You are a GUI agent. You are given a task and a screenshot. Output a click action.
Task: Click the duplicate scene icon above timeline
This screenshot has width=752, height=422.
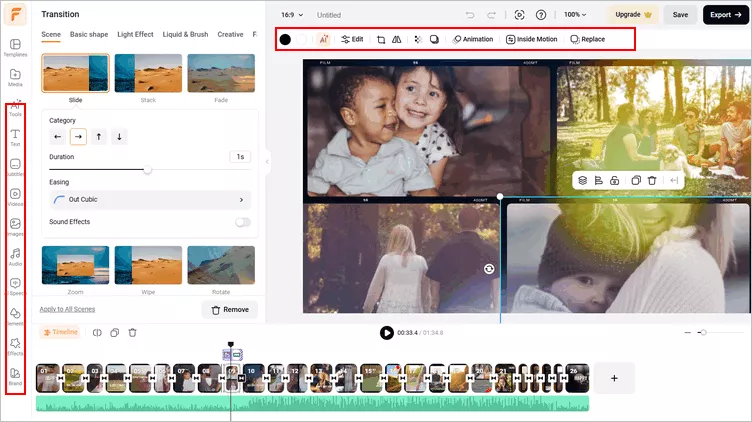(115, 332)
